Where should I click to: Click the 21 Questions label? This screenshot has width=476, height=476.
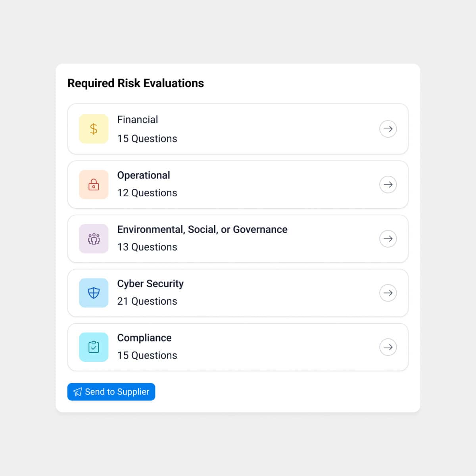[147, 301]
